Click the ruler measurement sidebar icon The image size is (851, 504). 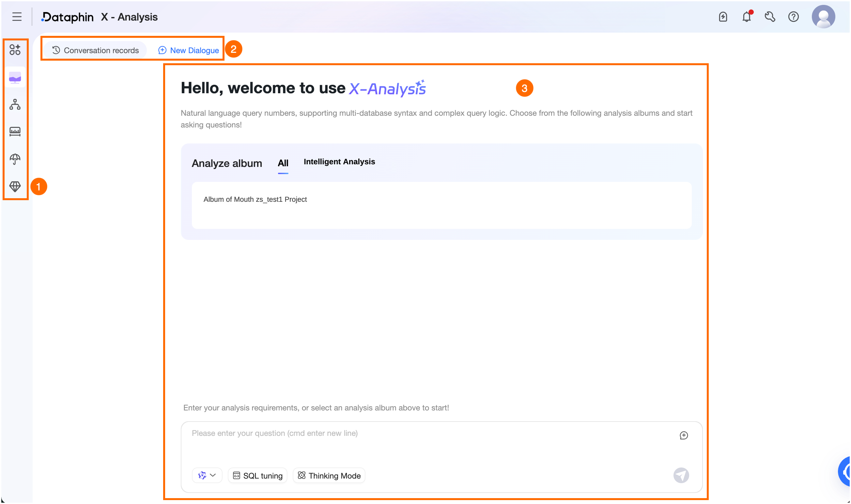tap(15, 131)
